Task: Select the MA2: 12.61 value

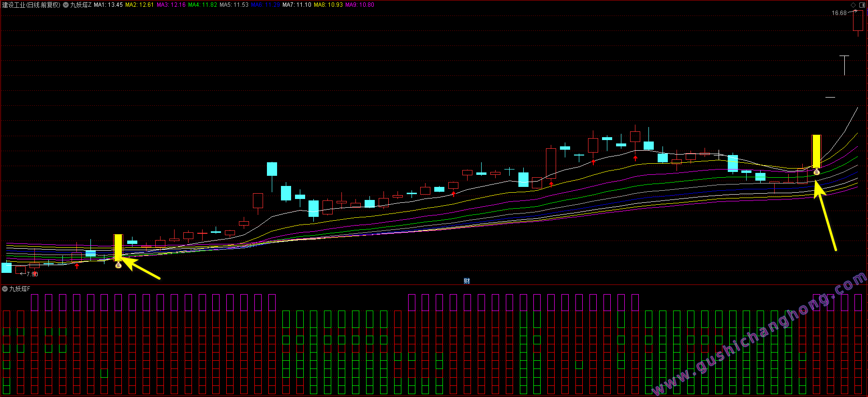Action: pos(140,5)
